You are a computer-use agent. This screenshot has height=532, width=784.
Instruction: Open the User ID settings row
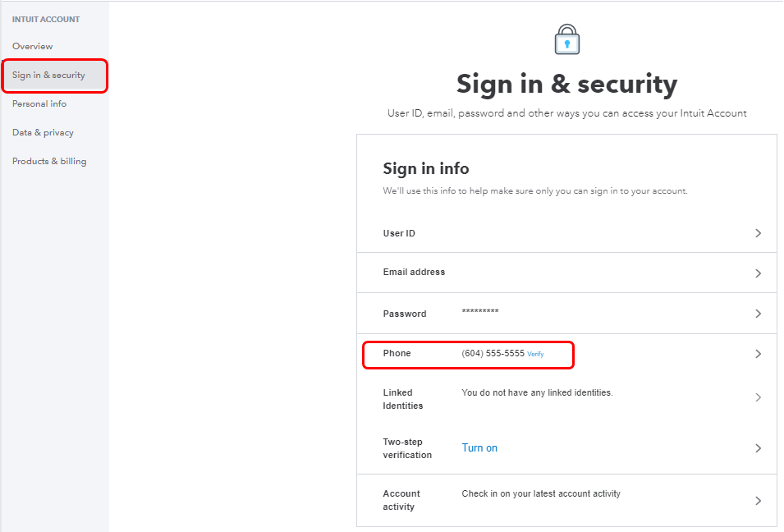point(399,233)
